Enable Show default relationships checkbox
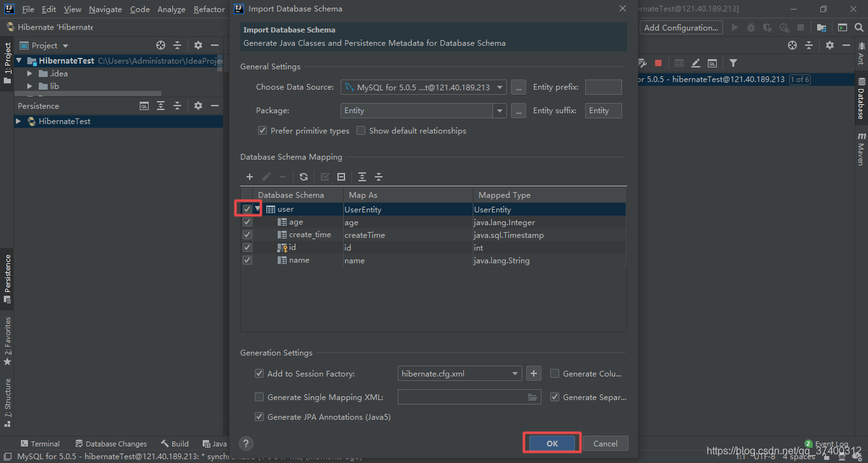The image size is (868, 463). point(361,130)
